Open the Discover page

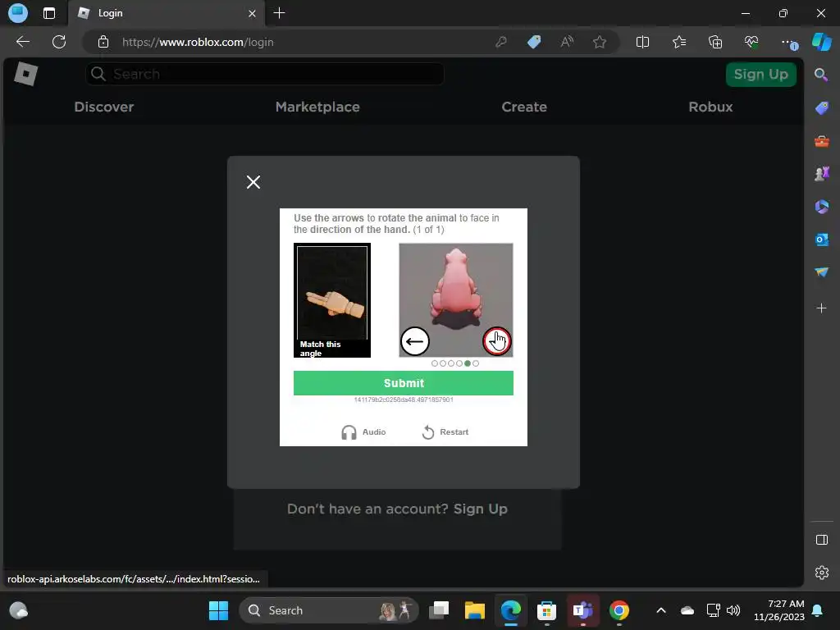[x=104, y=107]
